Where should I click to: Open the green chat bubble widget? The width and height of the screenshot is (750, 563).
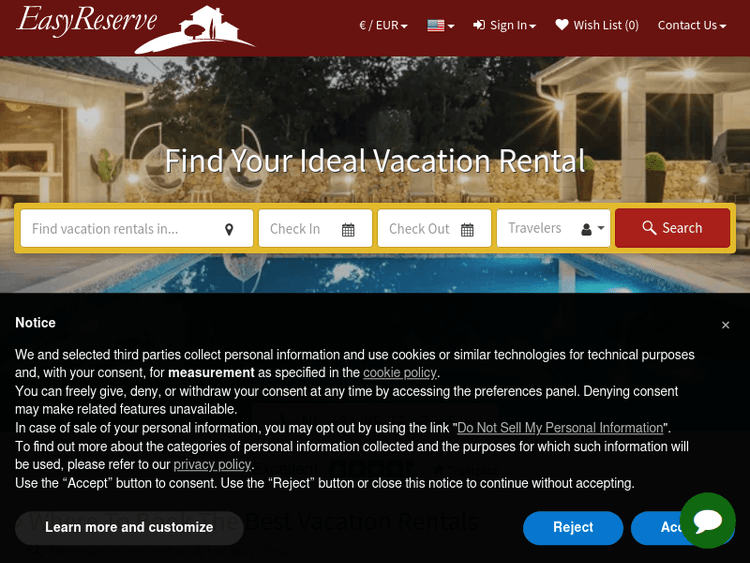[x=707, y=520]
